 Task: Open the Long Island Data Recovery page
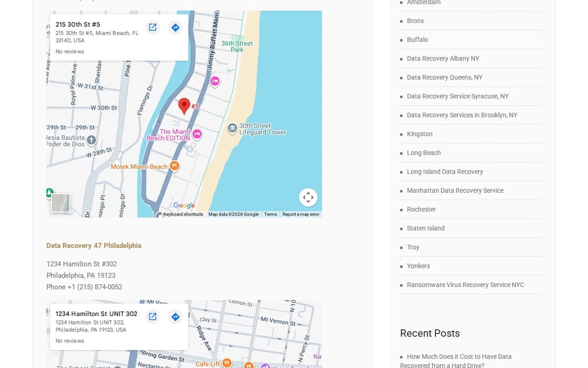[x=445, y=171]
